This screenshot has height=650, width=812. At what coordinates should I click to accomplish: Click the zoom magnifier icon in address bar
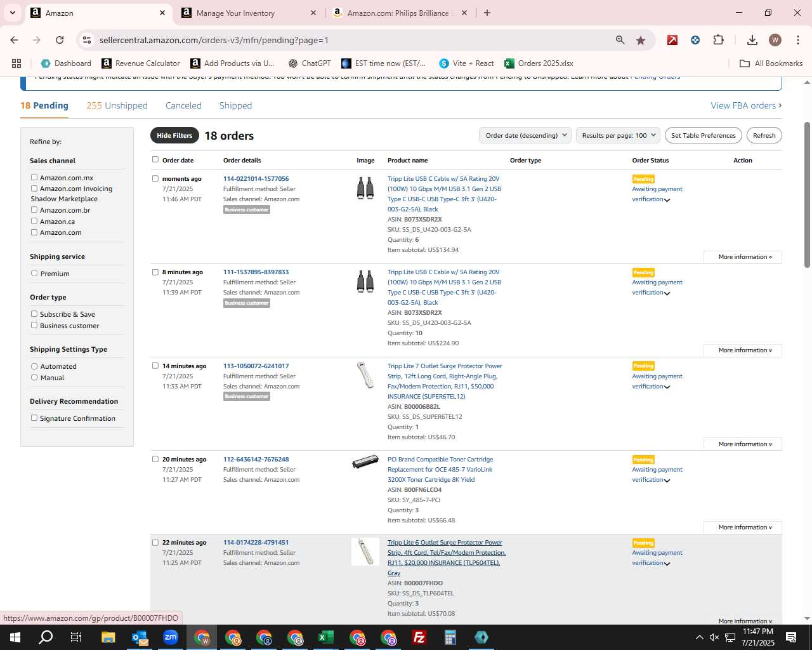coord(620,40)
